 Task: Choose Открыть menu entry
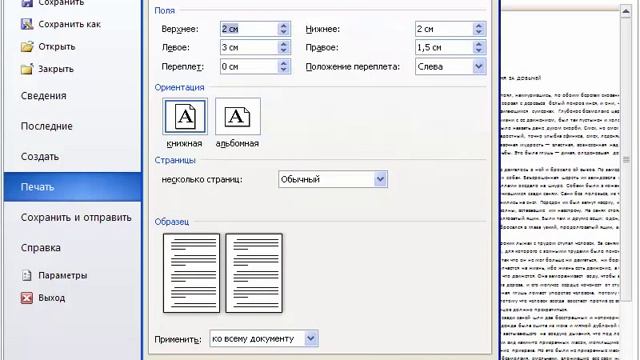(57, 47)
